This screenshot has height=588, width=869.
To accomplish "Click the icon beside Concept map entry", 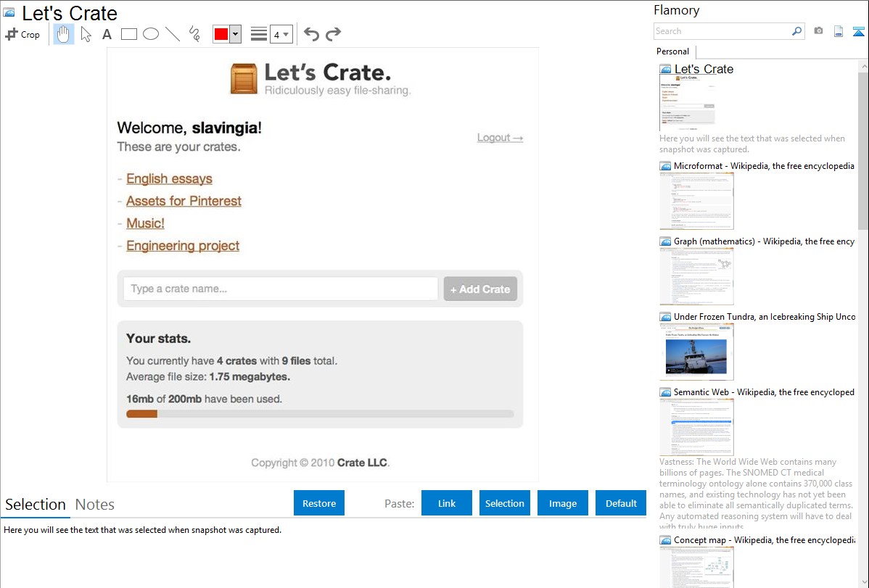I will [666, 539].
